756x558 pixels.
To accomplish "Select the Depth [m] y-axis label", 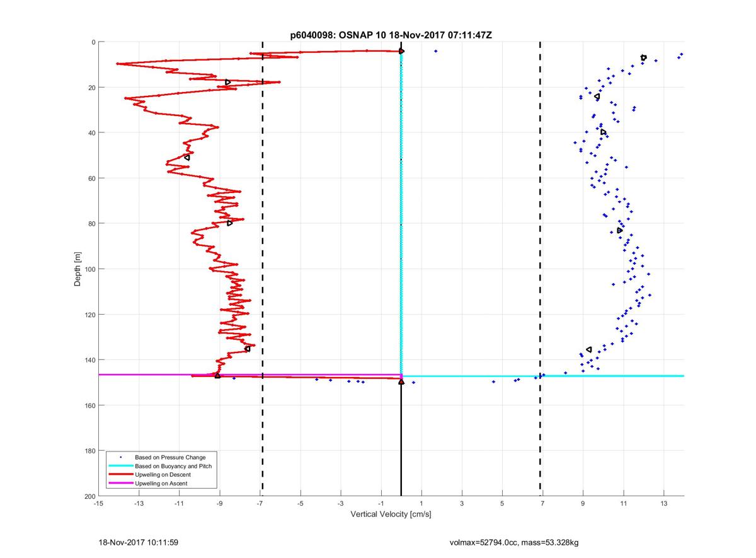I will (78, 269).
